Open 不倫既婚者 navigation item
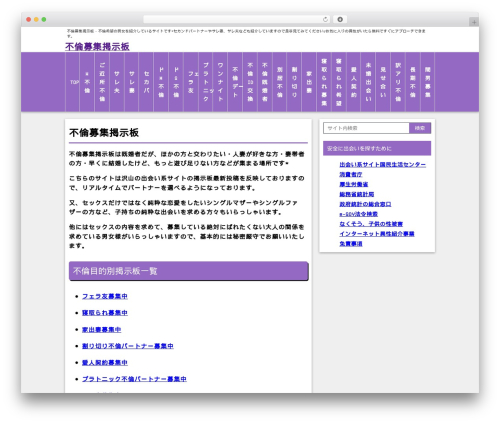Screen dimensions: 500x423 pos(265,82)
